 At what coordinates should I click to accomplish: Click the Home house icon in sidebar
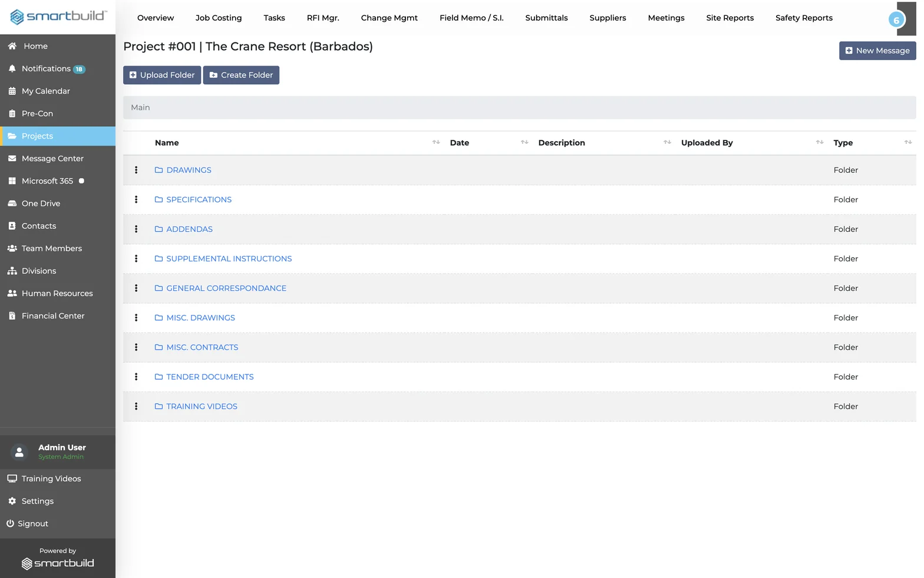click(x=12, y=46)
